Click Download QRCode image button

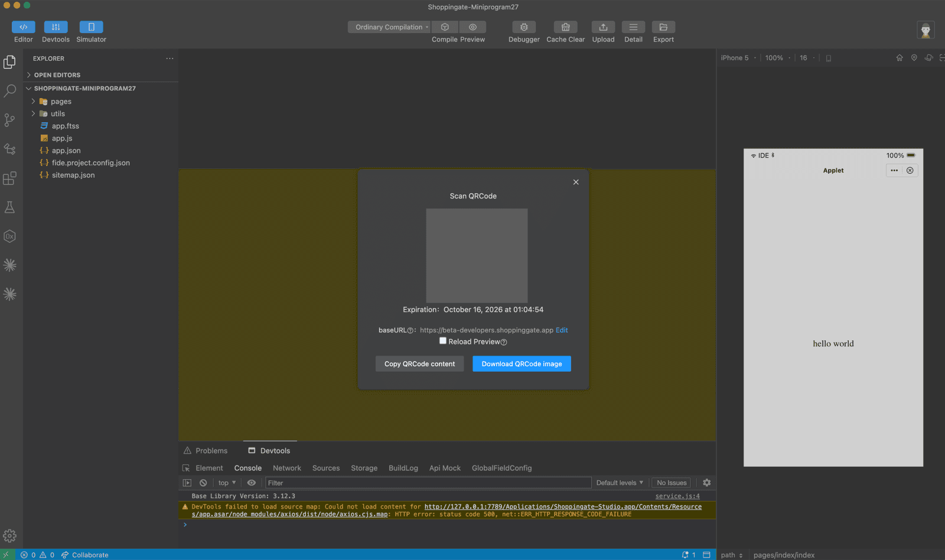tap(522, 364)
